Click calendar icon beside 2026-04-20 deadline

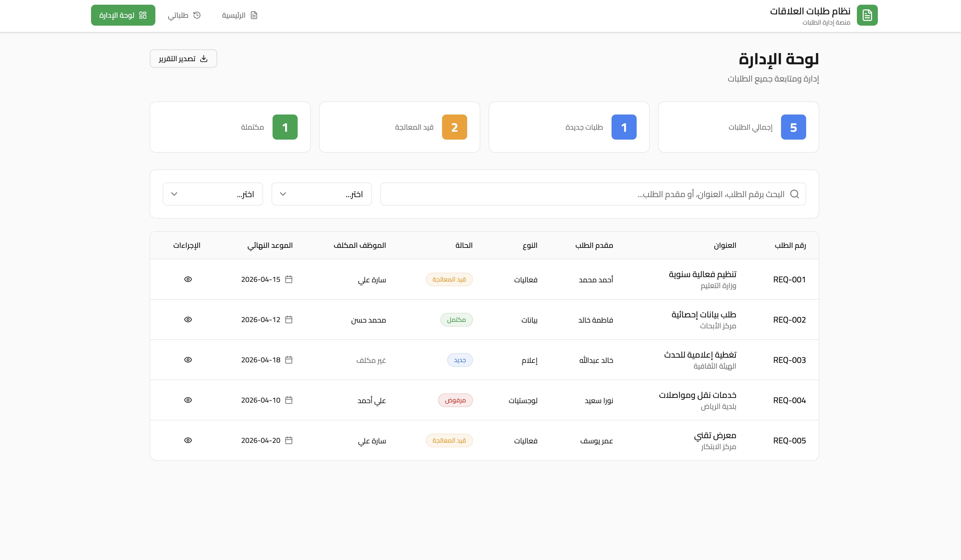click(289, 440)
